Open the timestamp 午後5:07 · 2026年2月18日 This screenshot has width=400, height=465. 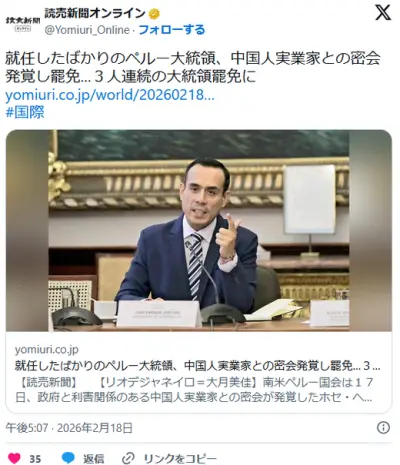pos(69,428)
